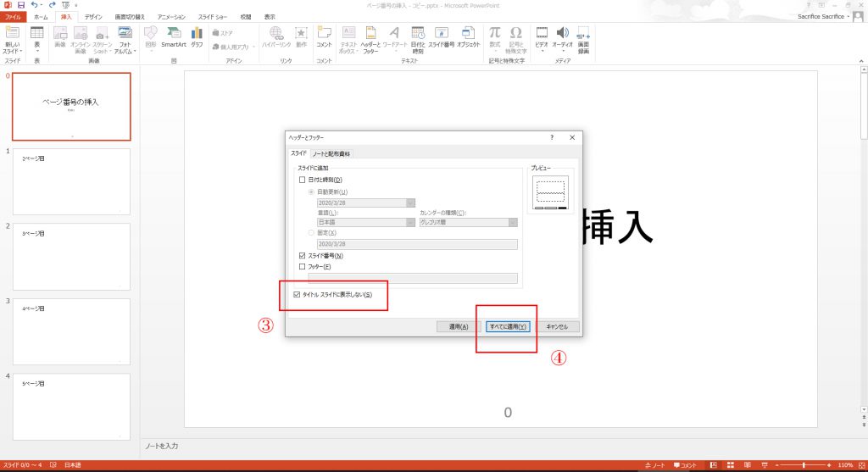Viewport: 868px width, 472px height.
Task: Start slideshow from status bar icon
Action: [x=765, y=465]
